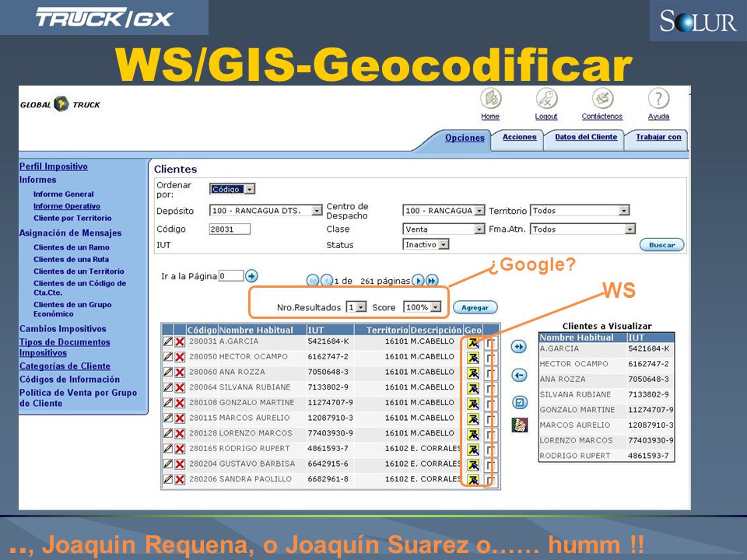Open Tipos de Documentos Impositivos link

pyautogui.click(x=65, y=348)
